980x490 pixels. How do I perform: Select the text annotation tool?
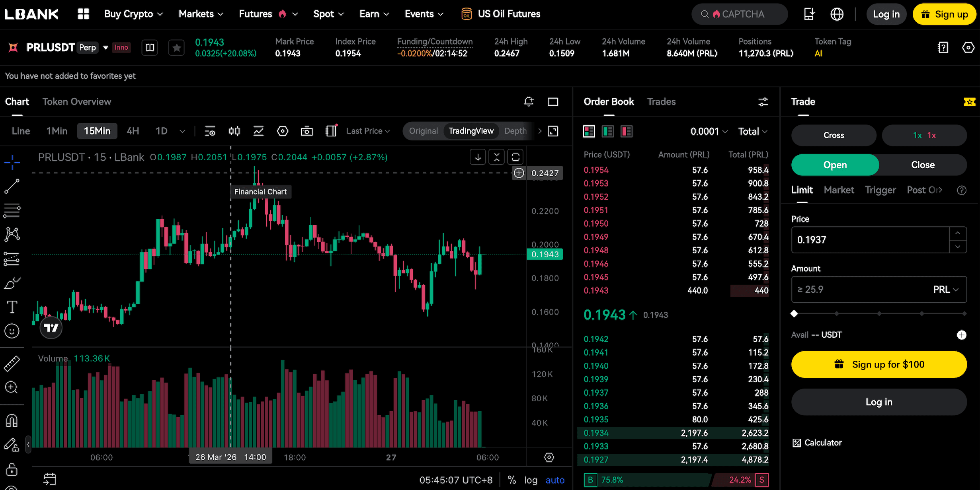[x=12, y=307]
